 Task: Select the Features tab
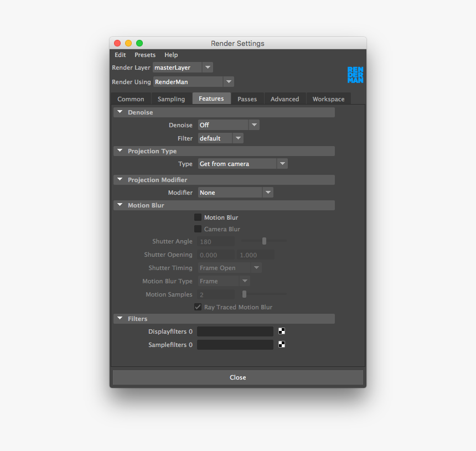coord(211,99)
